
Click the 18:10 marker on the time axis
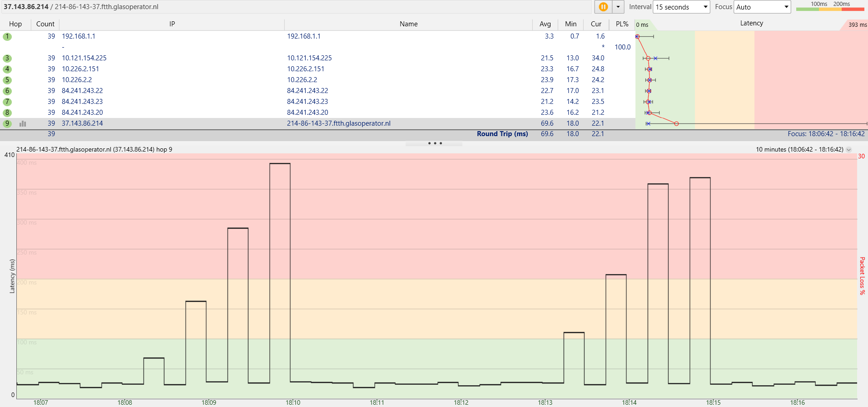click(x=293, y=402)
